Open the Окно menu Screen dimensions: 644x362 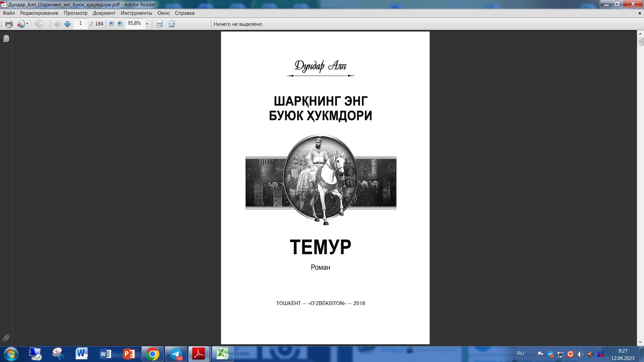click(164, 13)
